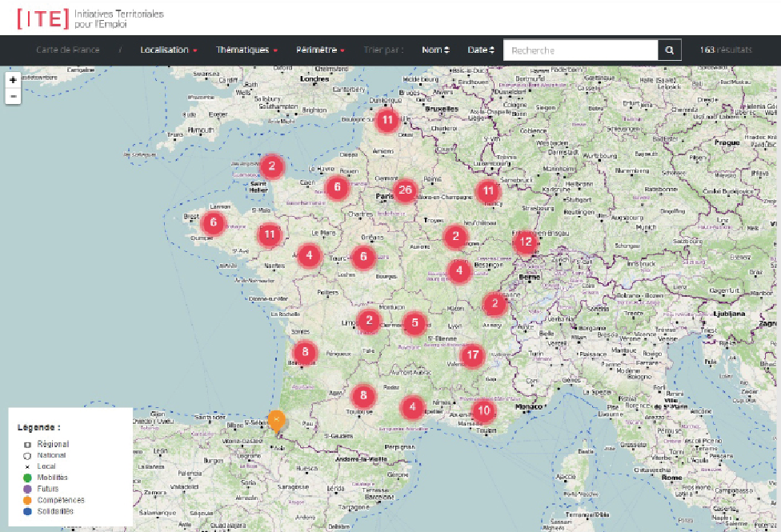Screen dimensions: 781x532
Task: Focus the Recherche search field
Action: click(581, 50)
